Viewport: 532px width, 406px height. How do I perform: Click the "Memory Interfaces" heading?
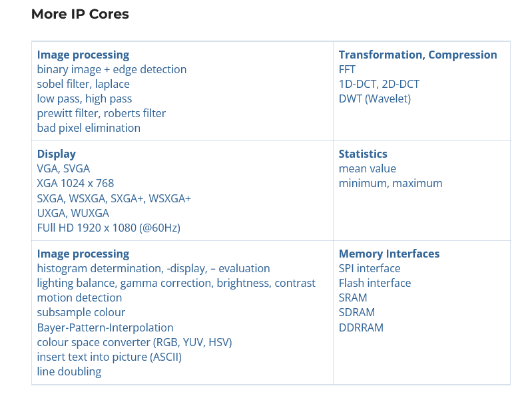point(389,254)
